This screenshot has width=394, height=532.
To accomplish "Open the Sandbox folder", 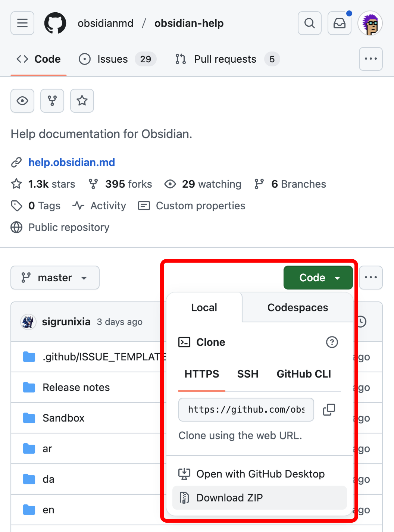I will coord(63,418).
